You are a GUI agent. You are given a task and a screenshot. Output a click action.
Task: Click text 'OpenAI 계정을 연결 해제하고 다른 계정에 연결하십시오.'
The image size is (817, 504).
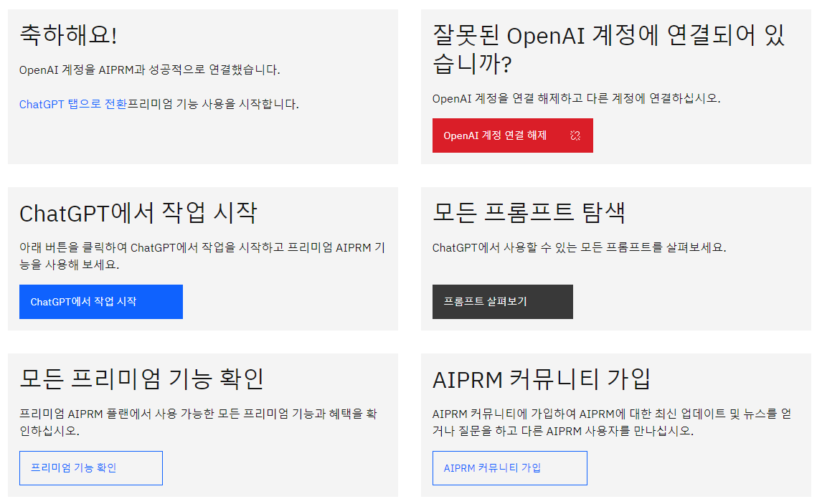tap(576, 98)
